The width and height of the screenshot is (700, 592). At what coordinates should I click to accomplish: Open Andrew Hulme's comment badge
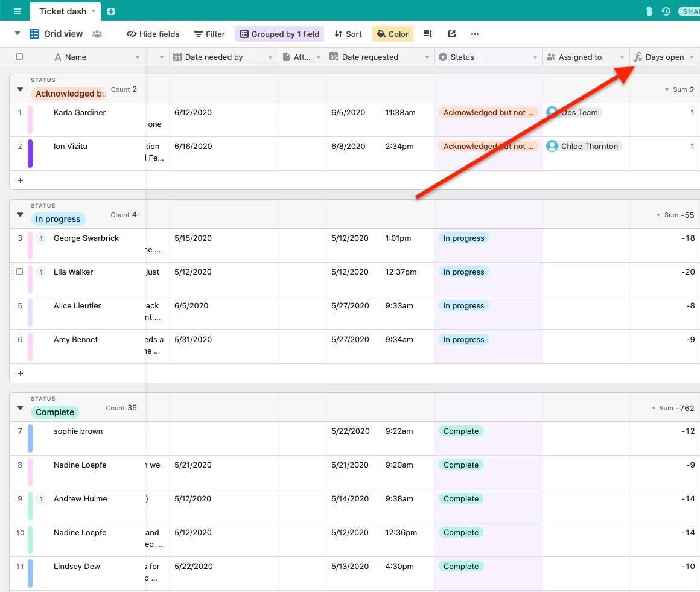41,498
